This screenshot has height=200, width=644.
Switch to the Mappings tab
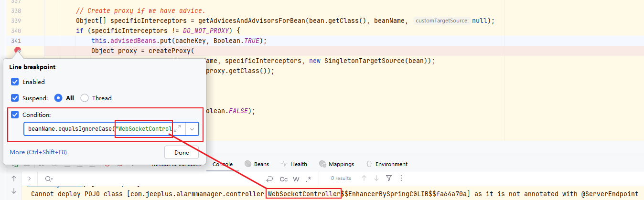[x=336, y=164]
